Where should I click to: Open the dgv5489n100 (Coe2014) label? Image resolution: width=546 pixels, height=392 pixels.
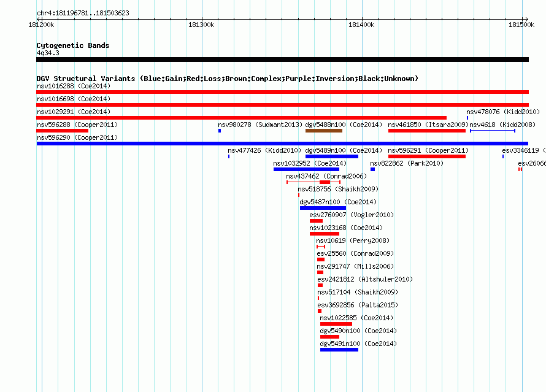pos(344,150)
